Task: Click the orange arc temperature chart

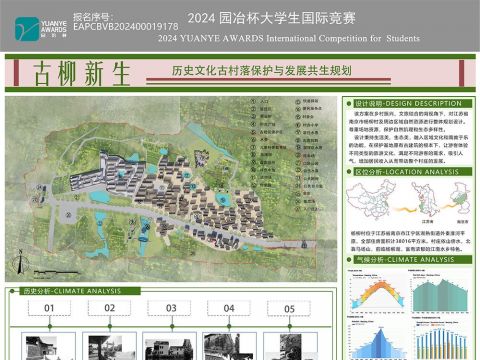Action: pos(377,292)
